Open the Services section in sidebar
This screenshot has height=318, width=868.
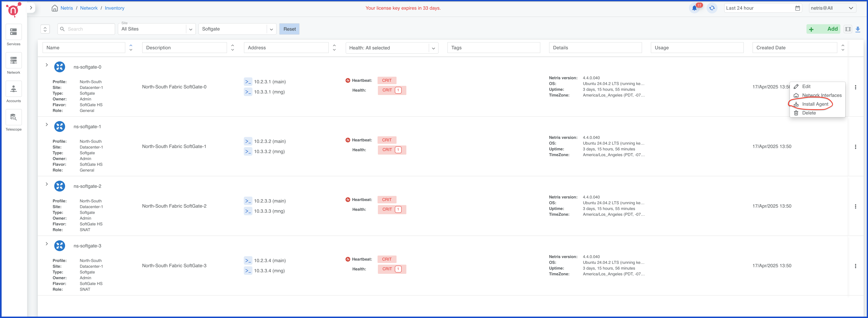coord(14,35)
